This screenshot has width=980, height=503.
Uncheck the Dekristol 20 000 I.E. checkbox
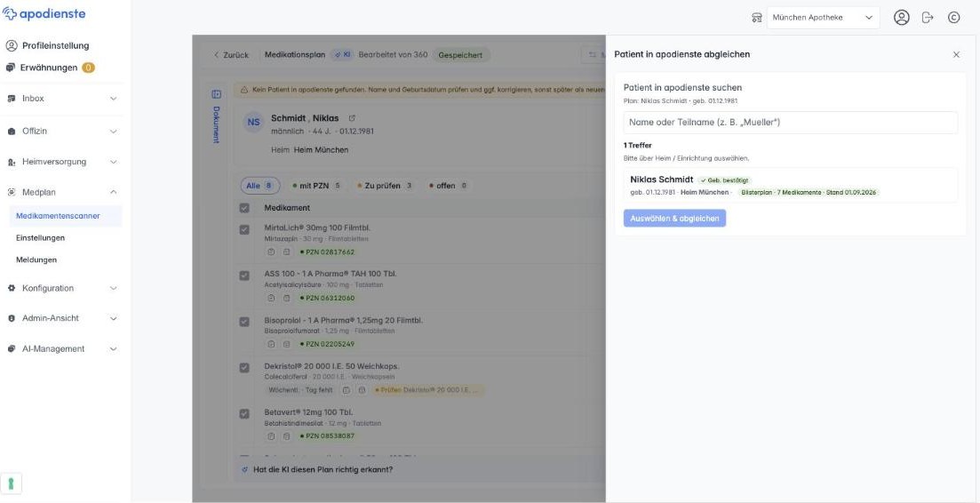click(x=244, y=368)
